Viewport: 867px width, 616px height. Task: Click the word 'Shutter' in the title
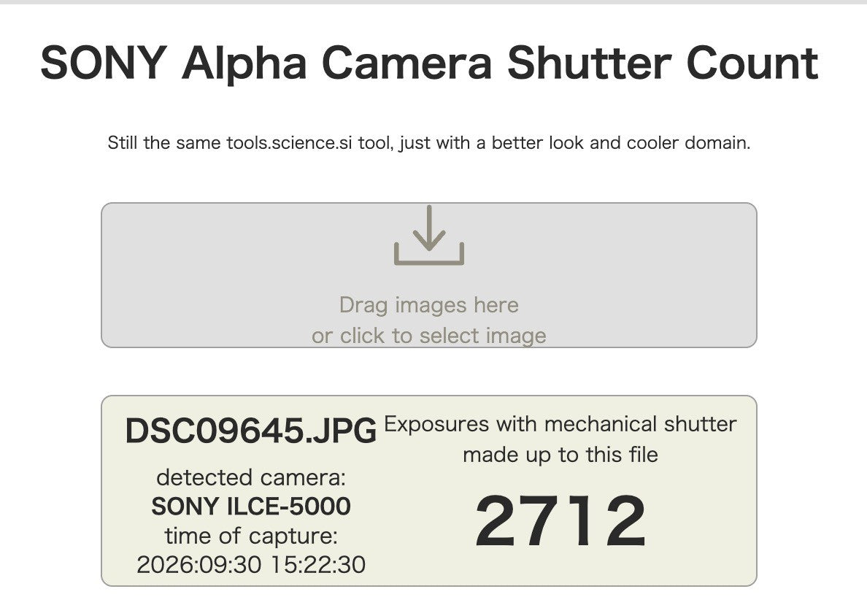coord(590,63)
